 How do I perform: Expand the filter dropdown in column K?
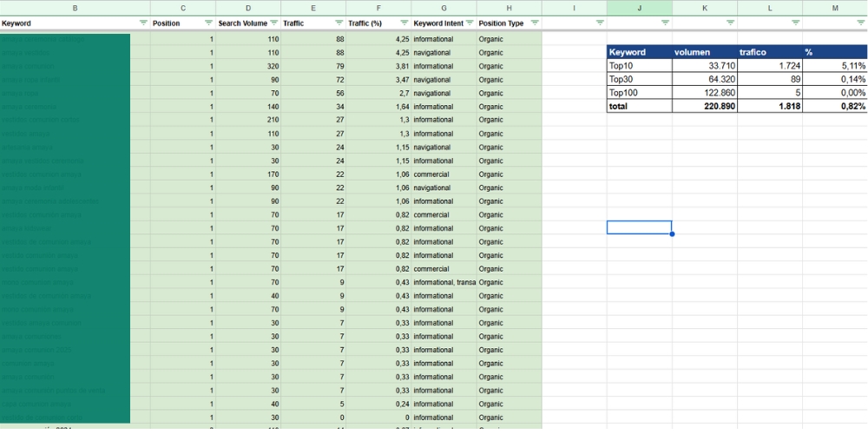click(730, 23)
